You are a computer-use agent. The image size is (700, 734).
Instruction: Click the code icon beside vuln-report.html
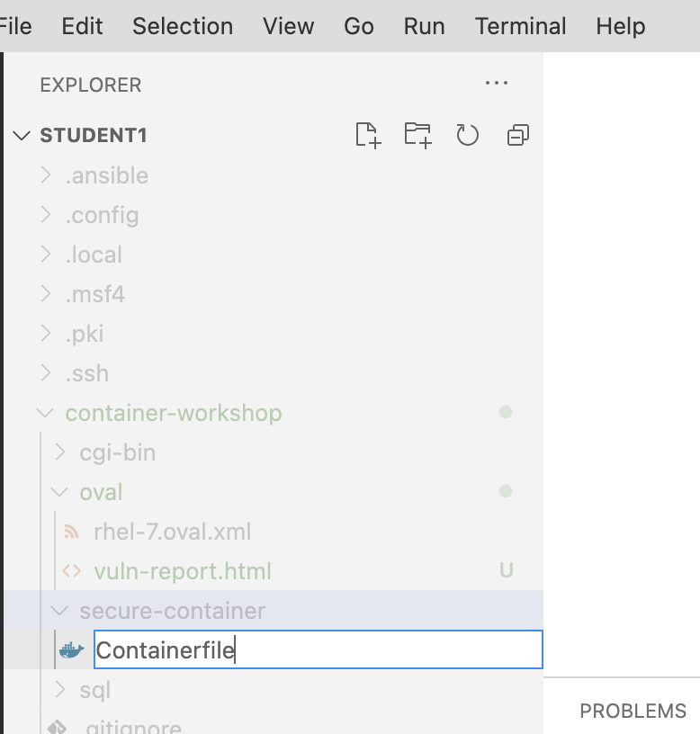tap(74, 571)
